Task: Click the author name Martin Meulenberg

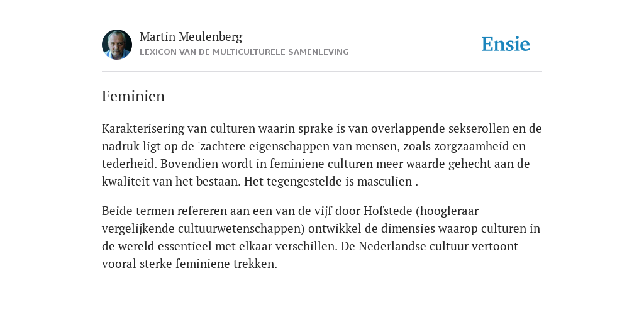Action: tap(191, 37)
